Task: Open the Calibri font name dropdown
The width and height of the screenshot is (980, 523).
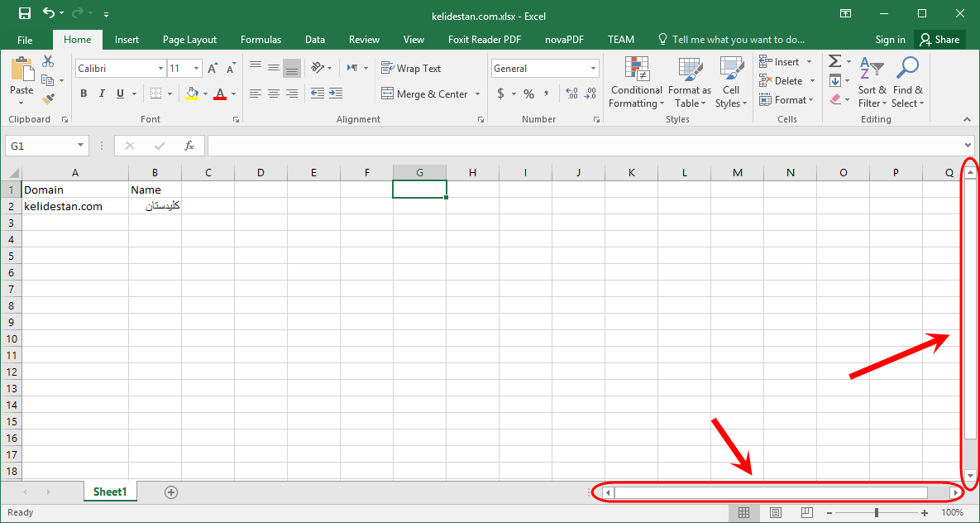Action: point(160,68)
